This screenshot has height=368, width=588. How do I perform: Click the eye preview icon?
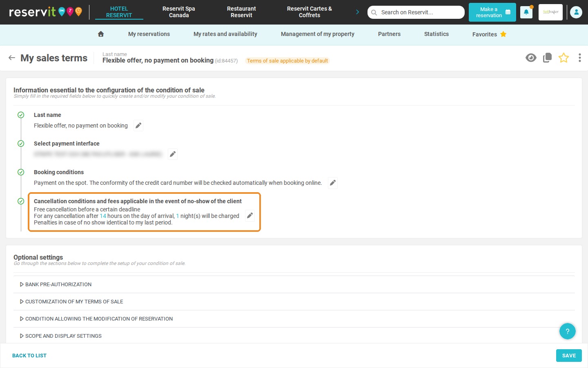pyautogui.click(x=531, y=58)
